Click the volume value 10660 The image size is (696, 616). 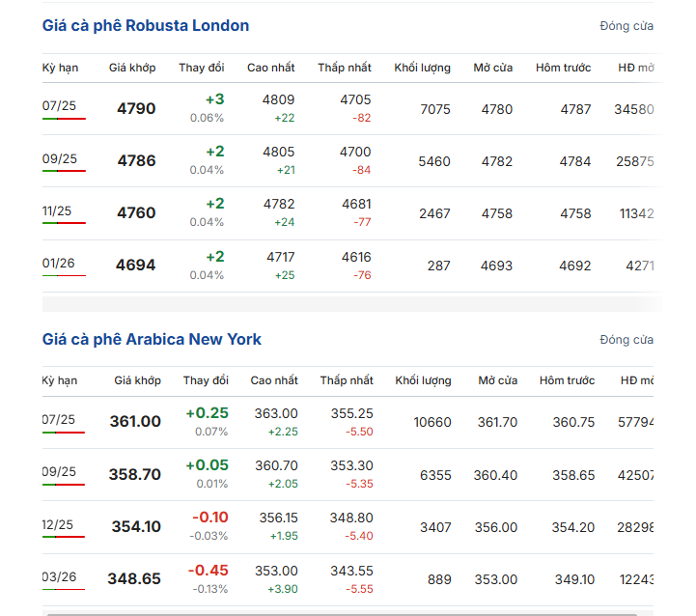[x=432, y=422]
